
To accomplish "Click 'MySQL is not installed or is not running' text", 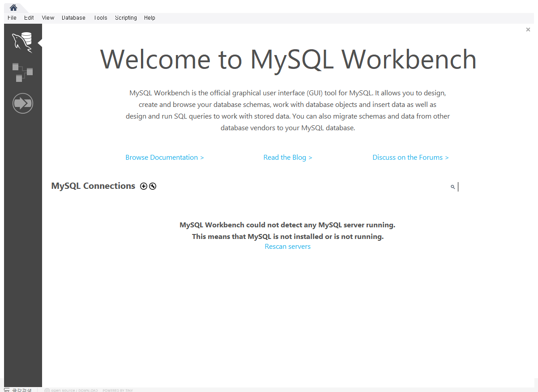I will click(x=288, y=236).
